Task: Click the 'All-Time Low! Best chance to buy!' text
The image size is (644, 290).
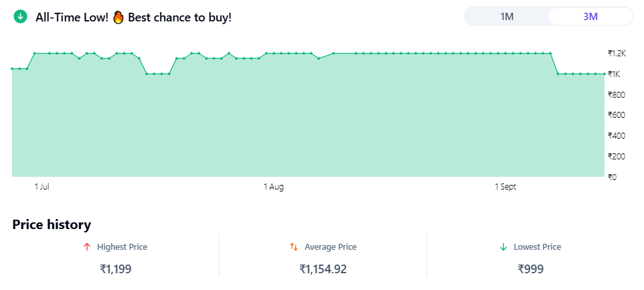Action: pyautogui.click(x=133, y=17)
